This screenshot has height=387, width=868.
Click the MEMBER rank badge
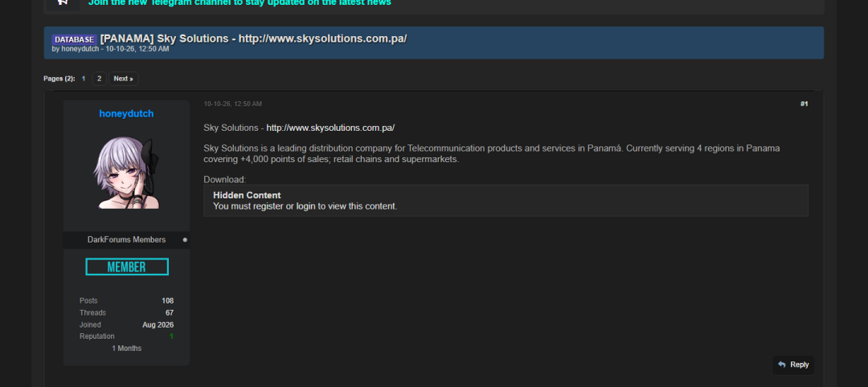pos(127,267)
